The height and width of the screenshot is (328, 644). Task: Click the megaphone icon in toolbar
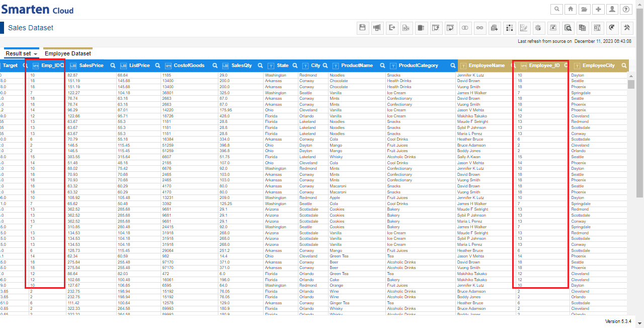(x=377, y=28)
